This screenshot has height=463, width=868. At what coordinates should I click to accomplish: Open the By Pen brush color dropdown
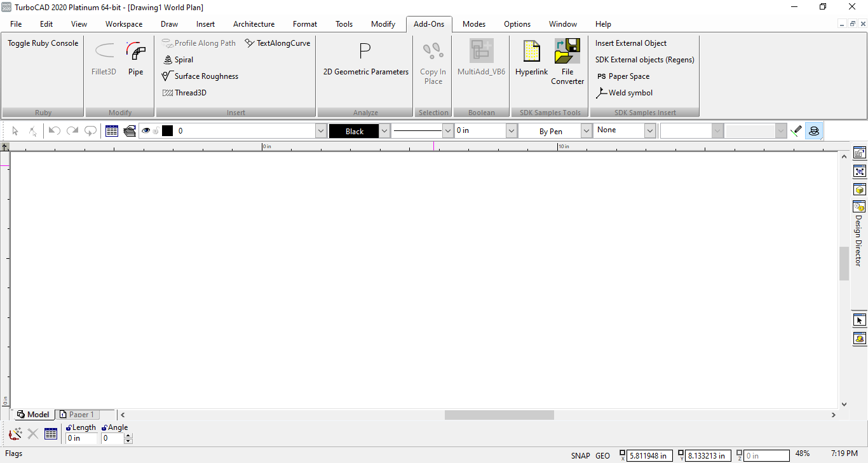point(587,131)
